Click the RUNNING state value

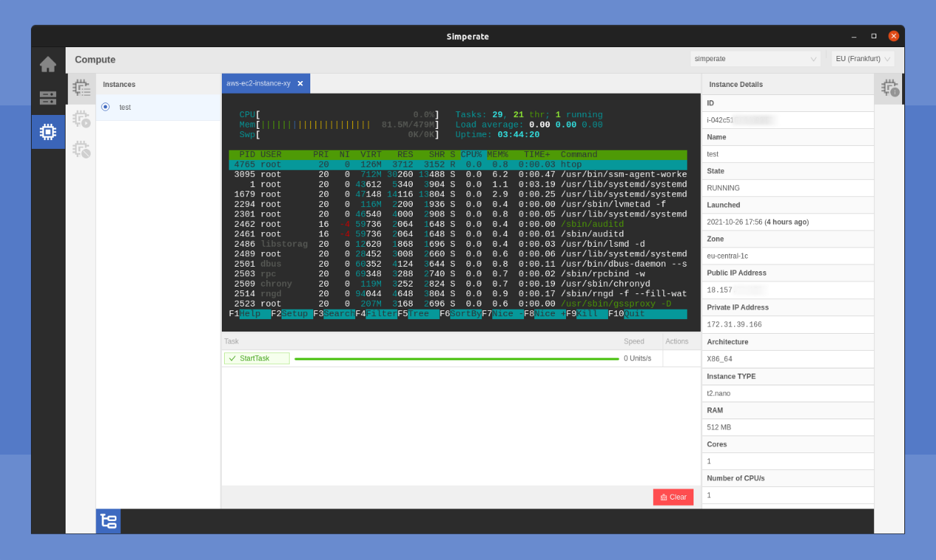pyautogui.click(x=724, y=188)
